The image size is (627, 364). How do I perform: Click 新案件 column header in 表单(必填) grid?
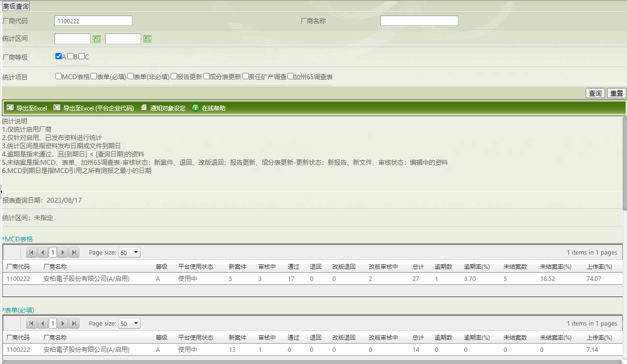pos(237,338)
